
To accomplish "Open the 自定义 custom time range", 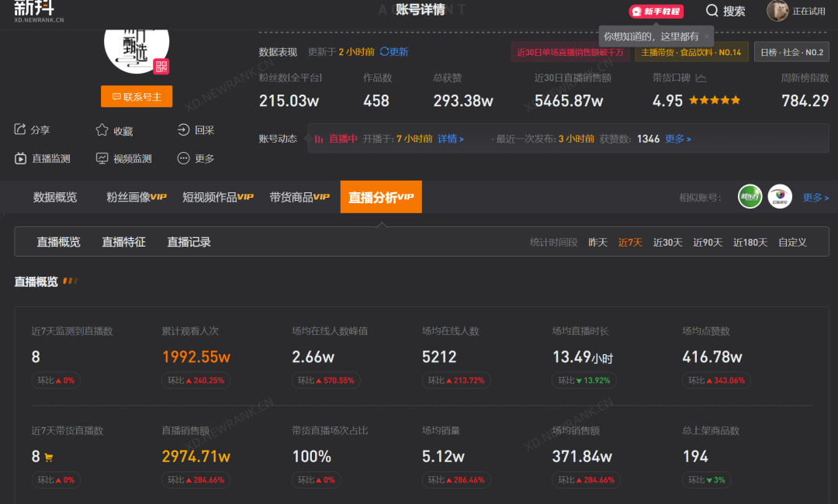I will pos(792,243).
